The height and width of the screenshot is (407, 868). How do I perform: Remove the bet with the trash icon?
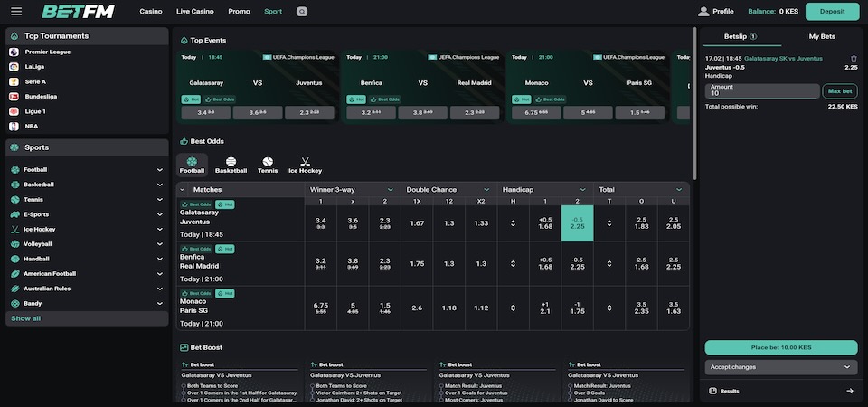point(854,59)
